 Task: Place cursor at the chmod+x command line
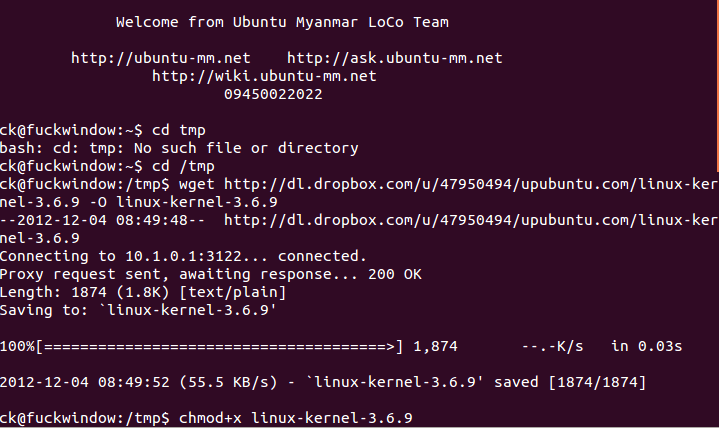(296, 418)
